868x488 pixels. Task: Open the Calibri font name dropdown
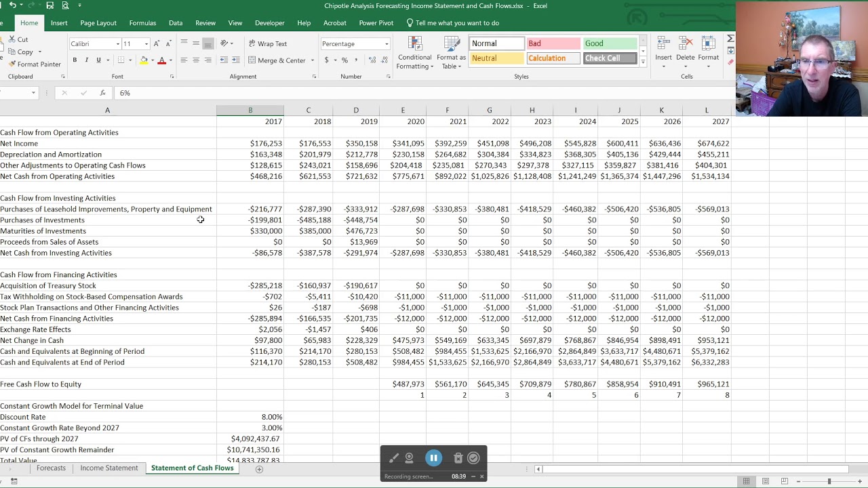(x=118, y=44)
